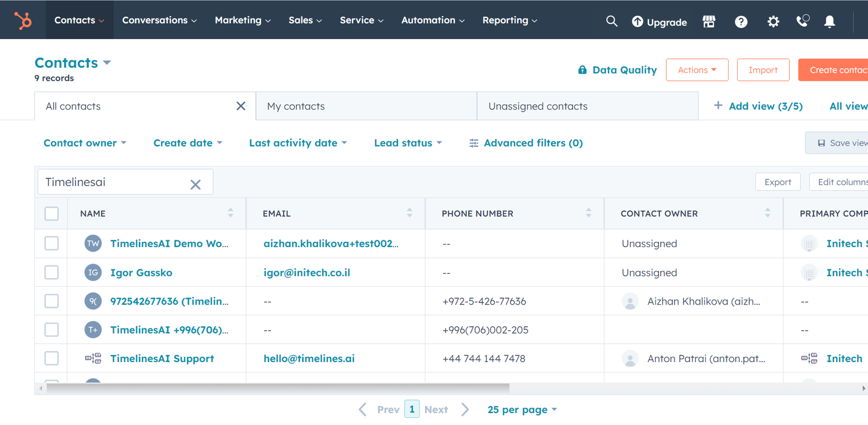Click the Import button
This screenshot has width=868, height=425.
[x=763, y=70]
